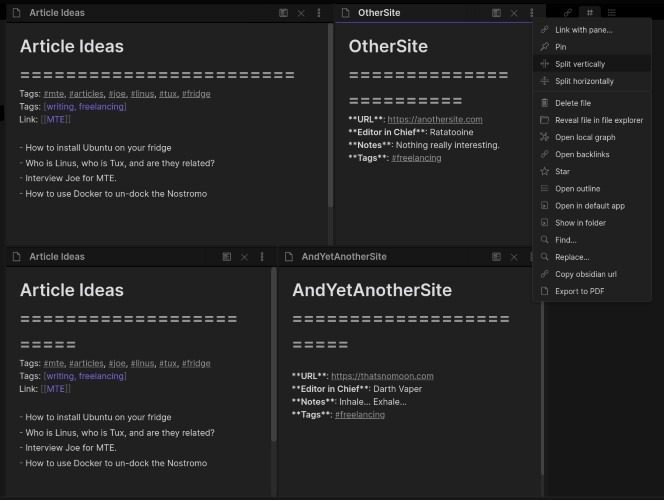This screenshot has width=664, height=500.
Task: Select Open backlinks menu entry
Action: tap(592, 155)
